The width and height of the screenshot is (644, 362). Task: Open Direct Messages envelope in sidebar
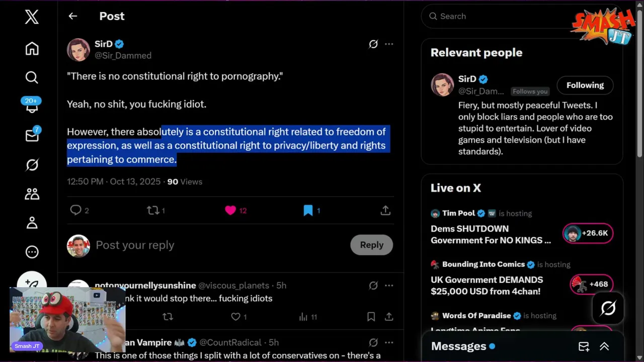pos(32,136)
